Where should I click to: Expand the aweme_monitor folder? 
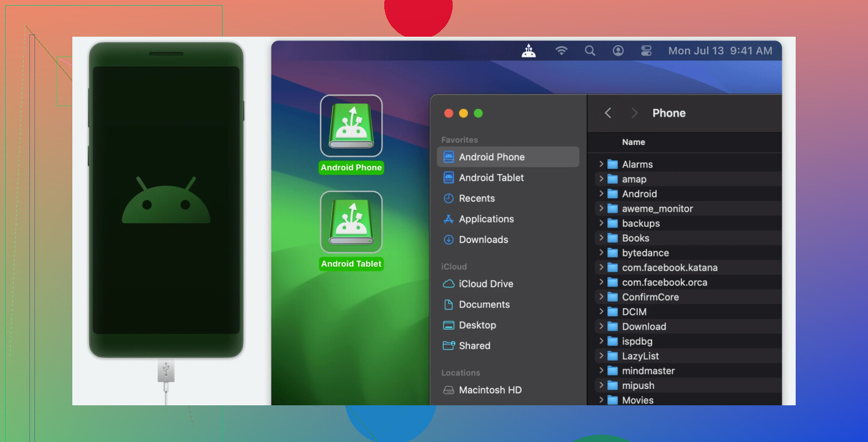point(601,208)
